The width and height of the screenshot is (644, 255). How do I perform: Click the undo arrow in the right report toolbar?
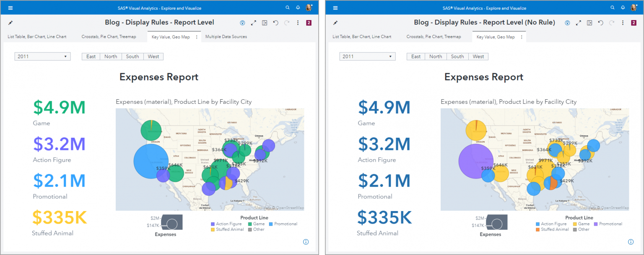[600, 23]
